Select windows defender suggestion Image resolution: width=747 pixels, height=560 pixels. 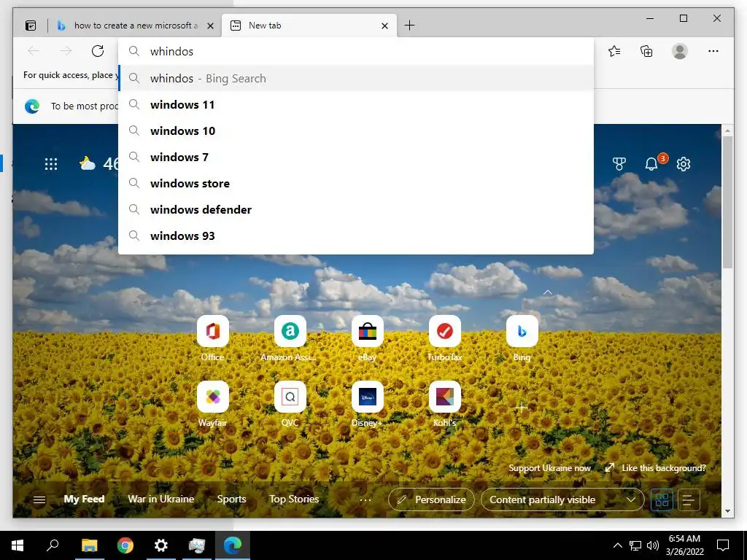(356, 209)
